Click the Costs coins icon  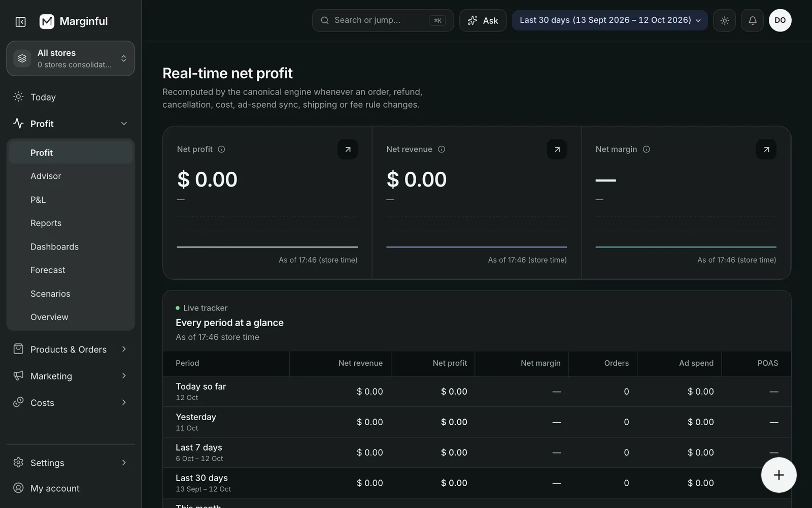pyautogui.click(x=18, y=402)
